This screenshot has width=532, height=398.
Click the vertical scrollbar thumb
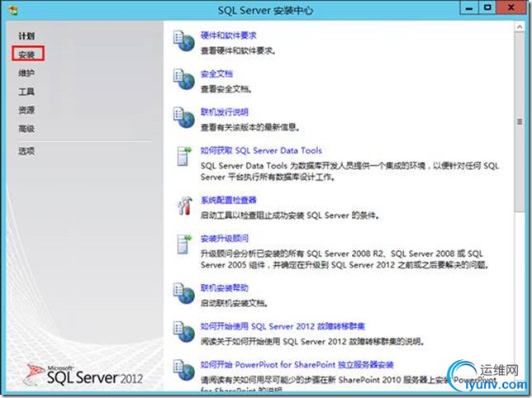520,121
